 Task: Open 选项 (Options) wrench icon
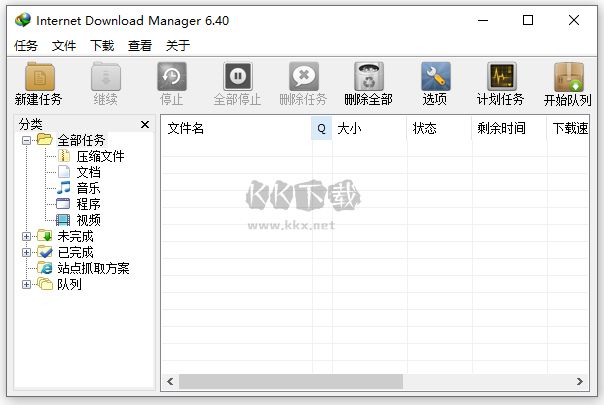coord(435,76)
